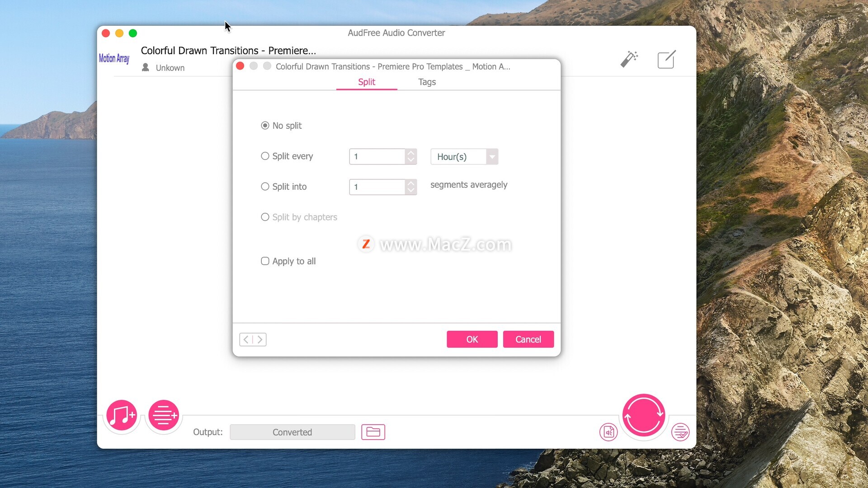Image resolution: width=868 pixels, height=488 pixels.
Task: Close the AudFree main window
Action: coord(106,33)
